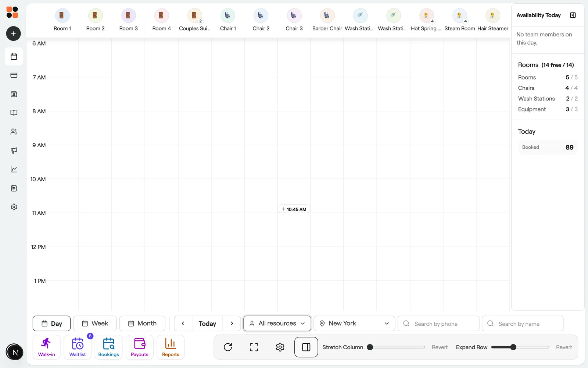Go to next day arrow
588x368 pixels.
coord(232,323)
